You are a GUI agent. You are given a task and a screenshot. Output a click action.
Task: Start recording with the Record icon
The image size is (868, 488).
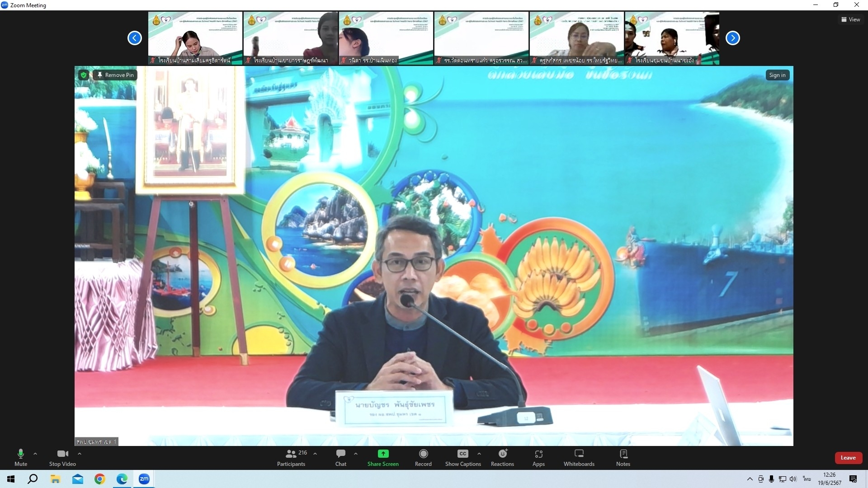tap(423, 454)
